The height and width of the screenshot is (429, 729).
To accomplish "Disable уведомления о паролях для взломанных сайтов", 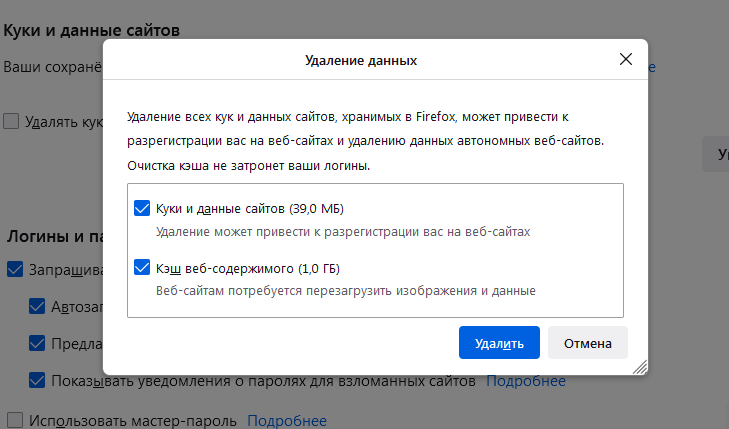I will (x=37, y=380).
